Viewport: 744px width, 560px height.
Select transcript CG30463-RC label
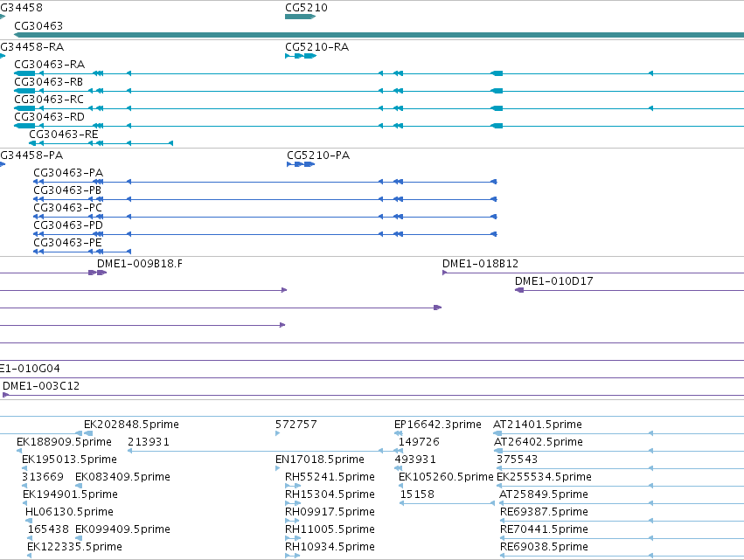[x=49, y=99]
